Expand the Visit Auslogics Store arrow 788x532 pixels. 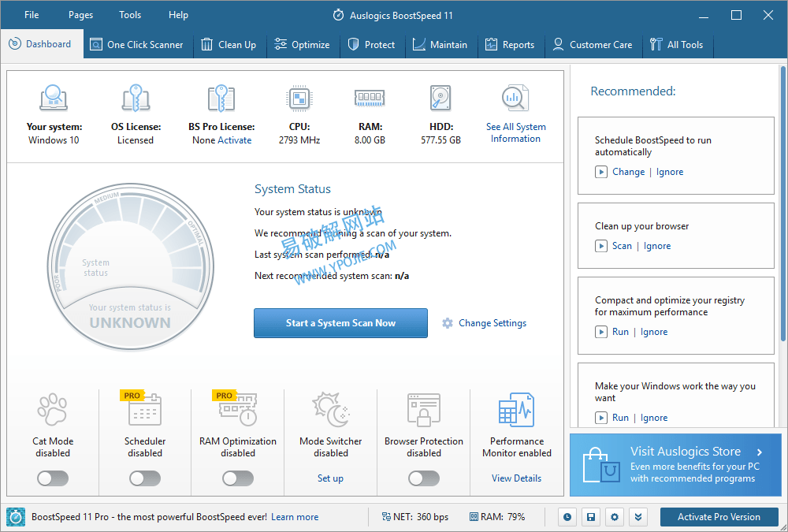pyautogui.click(x=760, y=452)
